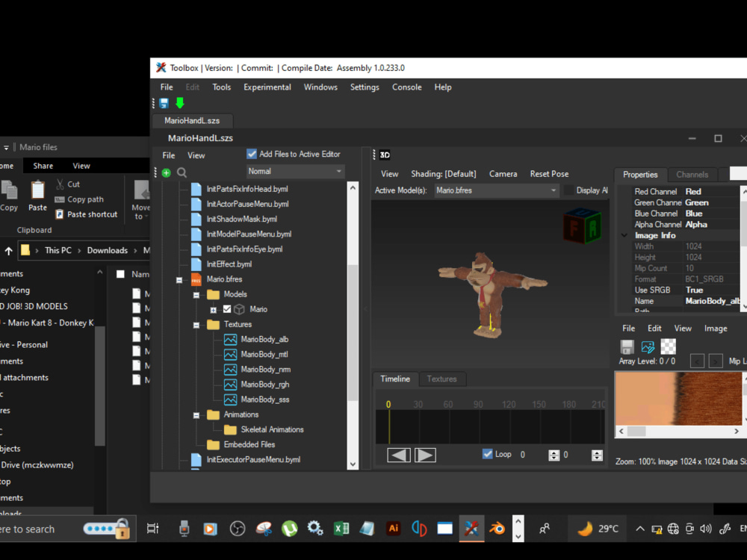Click Cut in the Explorer ribbon
The image size is (747, 560).
(x=68, y=184)
